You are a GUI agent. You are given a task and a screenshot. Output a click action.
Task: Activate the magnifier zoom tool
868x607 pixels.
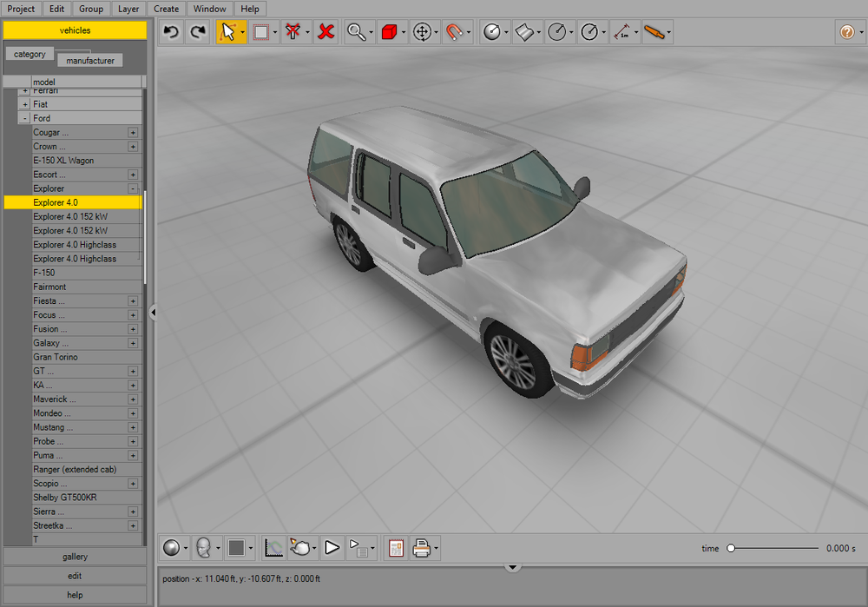[356, 31]
